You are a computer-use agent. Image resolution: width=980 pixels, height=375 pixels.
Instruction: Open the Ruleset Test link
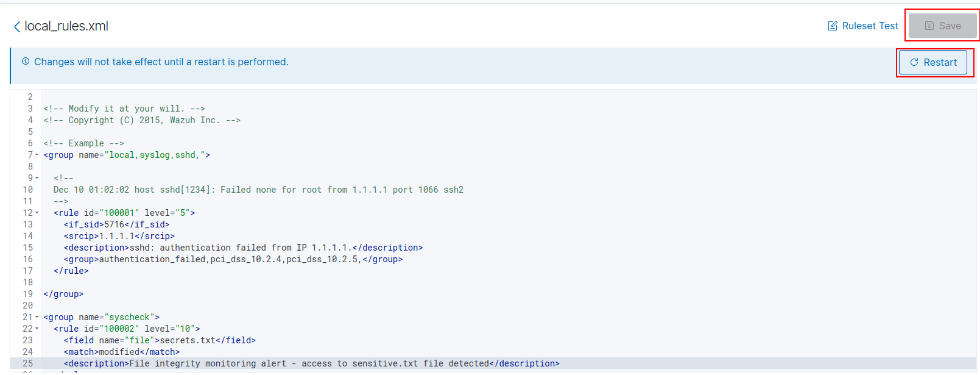coord(870,26)
